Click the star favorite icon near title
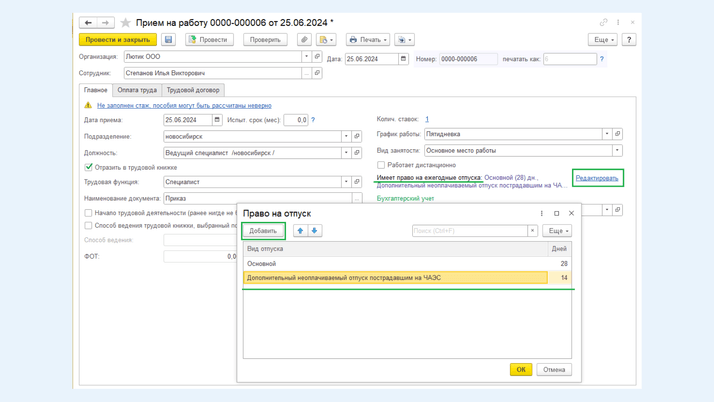714x402 pixels. (125, 22)
